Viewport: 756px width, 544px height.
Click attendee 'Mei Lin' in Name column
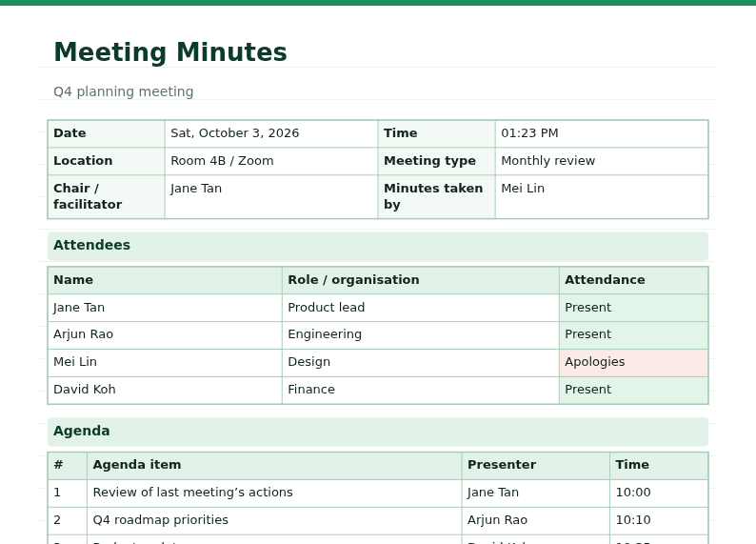click(165, 363)
